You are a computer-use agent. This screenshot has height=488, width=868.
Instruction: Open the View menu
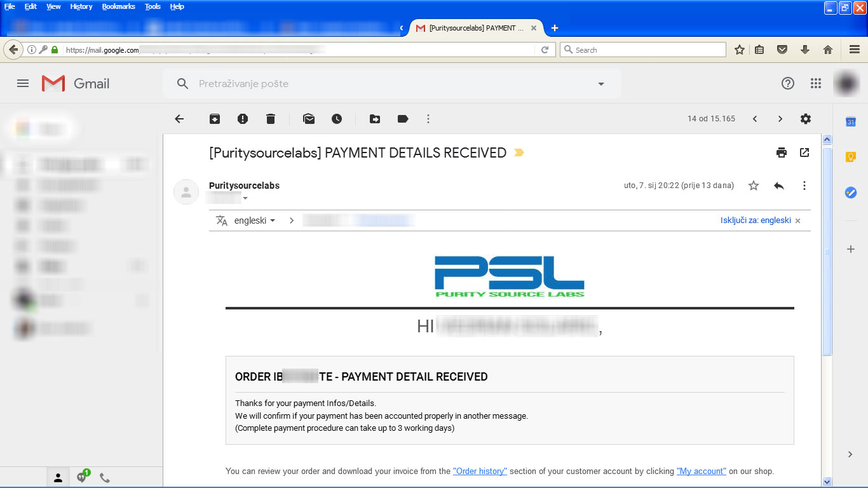(x=54, y=6)
